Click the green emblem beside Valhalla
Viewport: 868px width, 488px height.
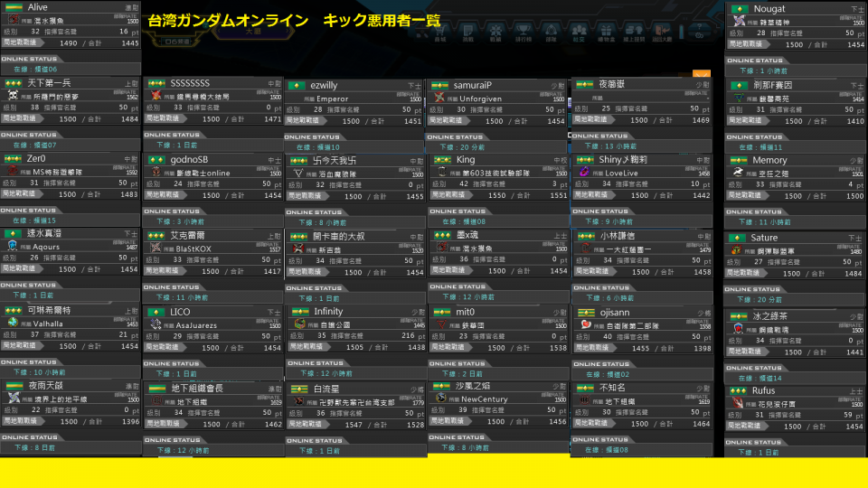click(x=13, y=322)
